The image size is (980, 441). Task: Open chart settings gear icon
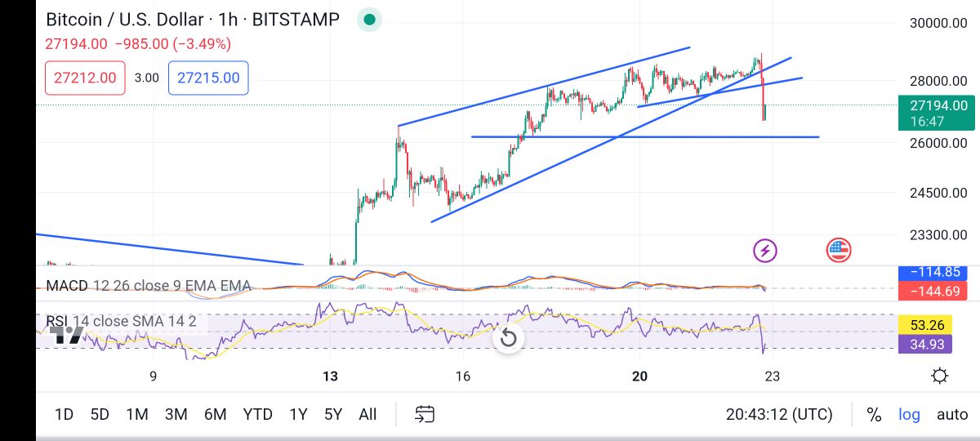tap(939, 376)
